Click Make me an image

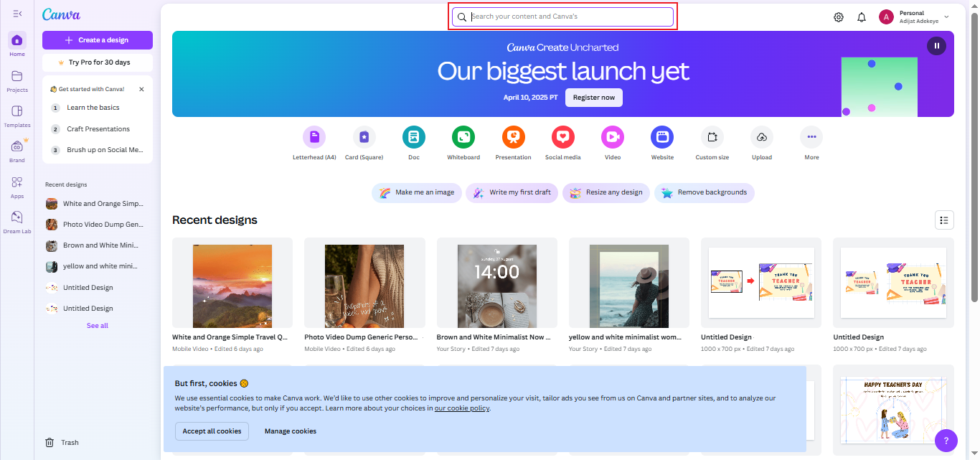click(x=417, y=192)
